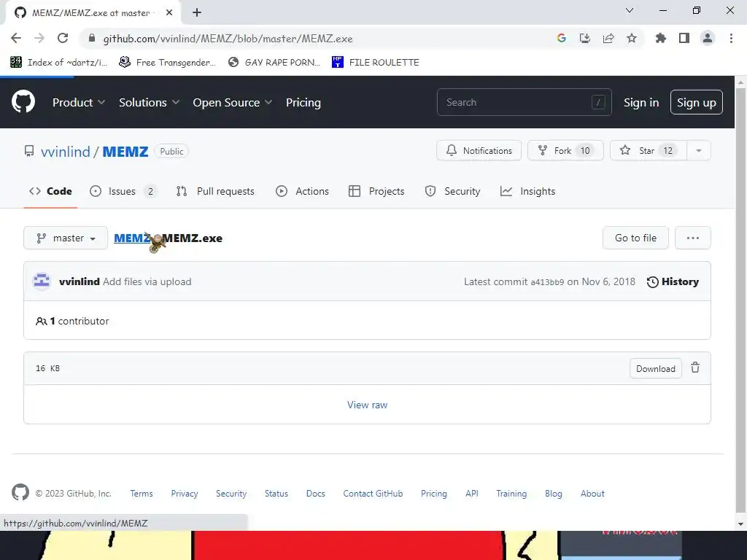
Task: Click the GitHub logo in the footer
Action: click(20, 492)
